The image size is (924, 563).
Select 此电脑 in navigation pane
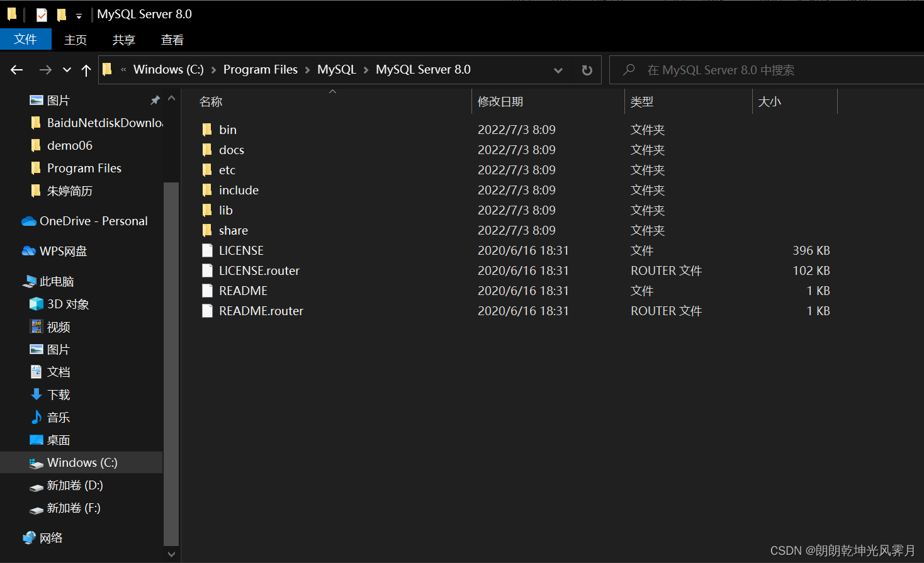48,281
